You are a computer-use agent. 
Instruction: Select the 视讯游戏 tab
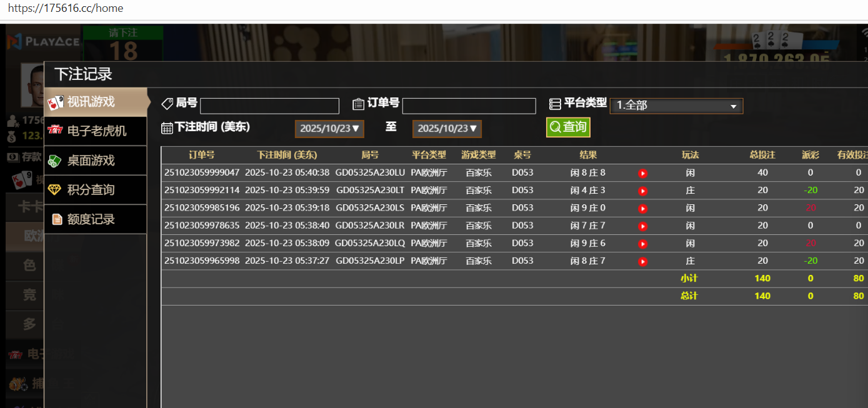tap(96, 102)
